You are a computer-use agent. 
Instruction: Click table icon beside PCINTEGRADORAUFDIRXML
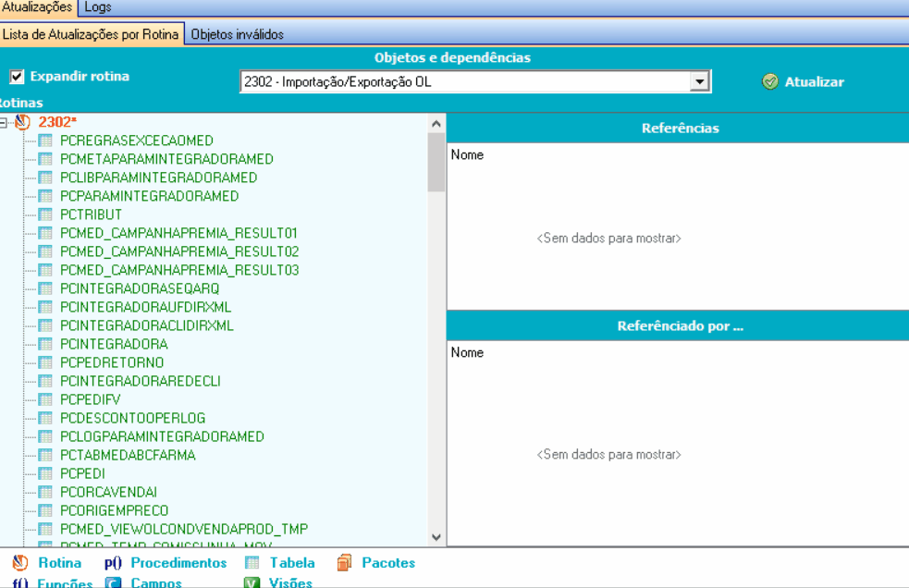coord(45,307)
